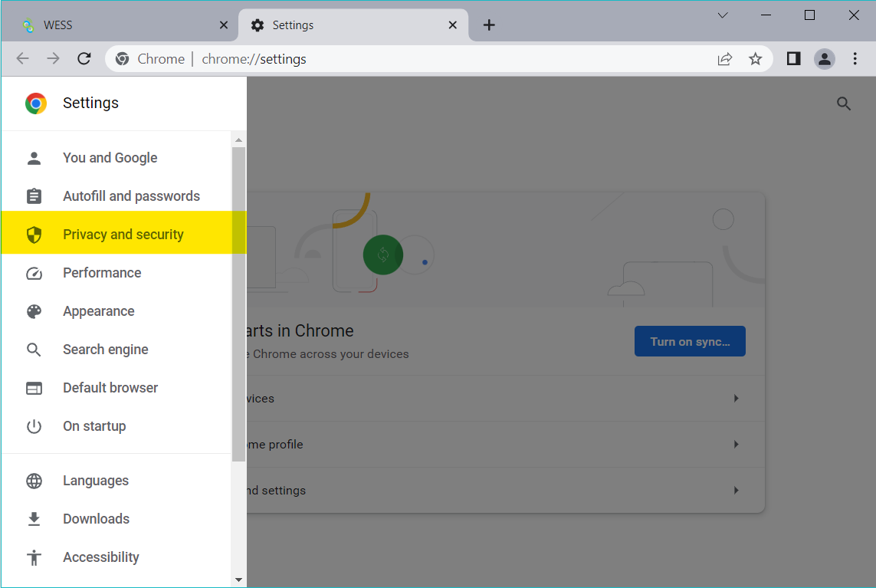Click sidebar scrollbar up arrow

tap(238, 140)
